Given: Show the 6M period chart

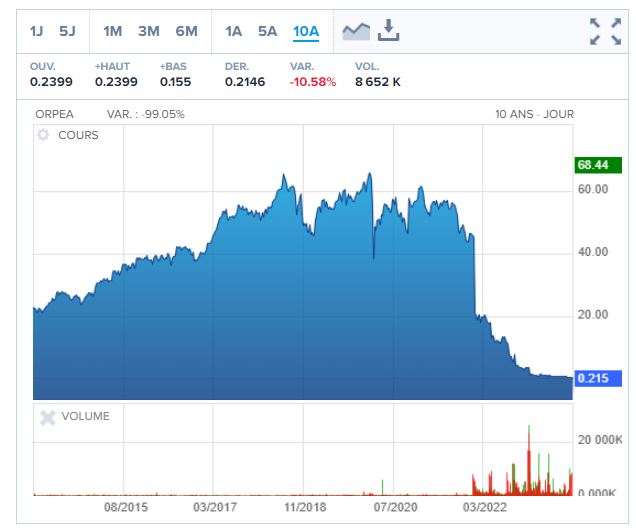Looking at the screenshot, I should [186, 31].
